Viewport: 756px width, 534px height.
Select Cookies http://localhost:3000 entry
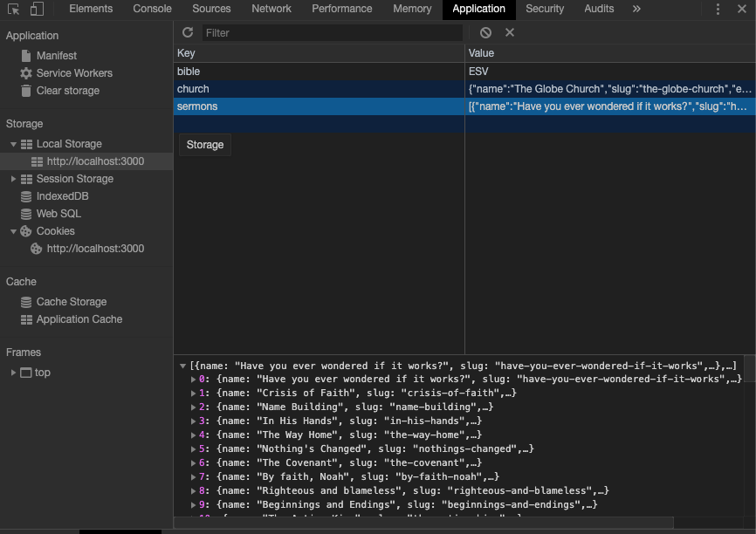tap(86, 249)
